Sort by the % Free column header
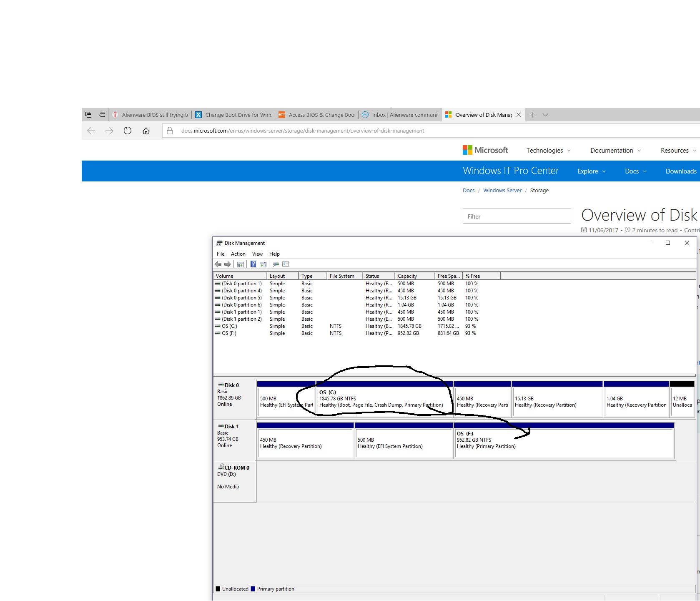 tap(482, 276)
